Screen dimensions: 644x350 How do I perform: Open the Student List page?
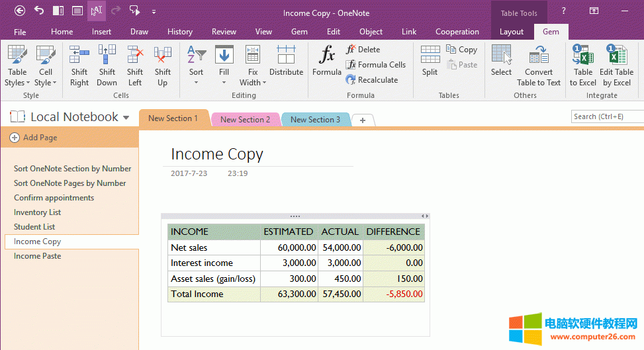tap(34, 227)
